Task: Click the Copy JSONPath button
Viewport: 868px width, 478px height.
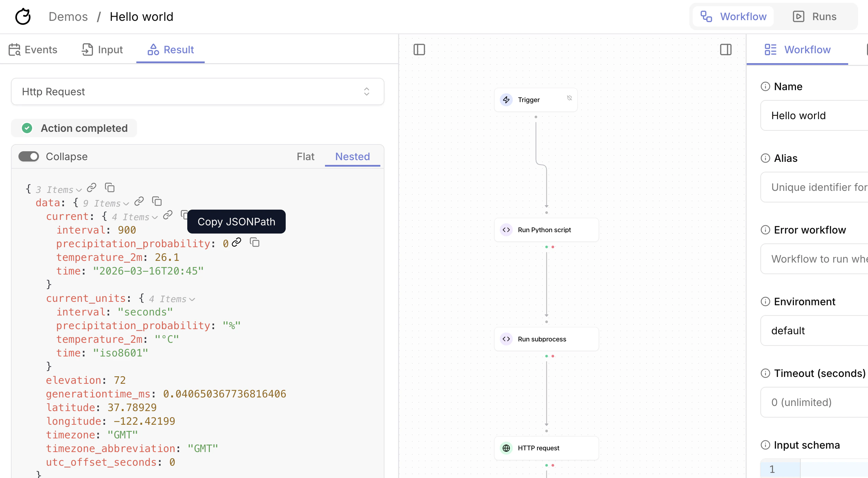Action: coord(236,222)
